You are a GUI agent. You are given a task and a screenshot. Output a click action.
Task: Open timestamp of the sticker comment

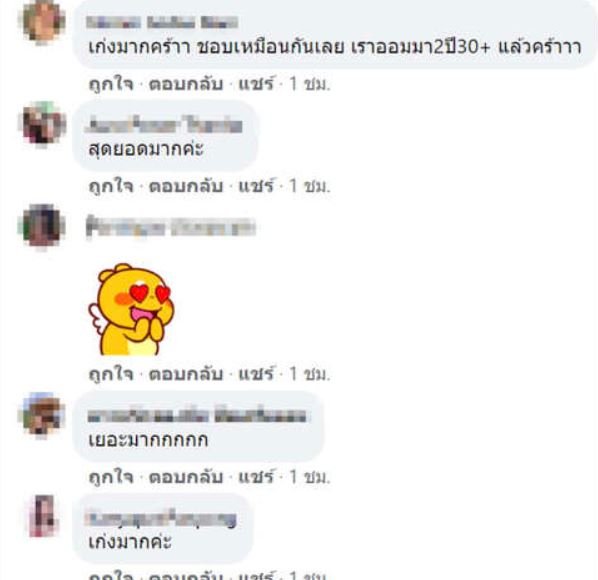coord(309,374)
